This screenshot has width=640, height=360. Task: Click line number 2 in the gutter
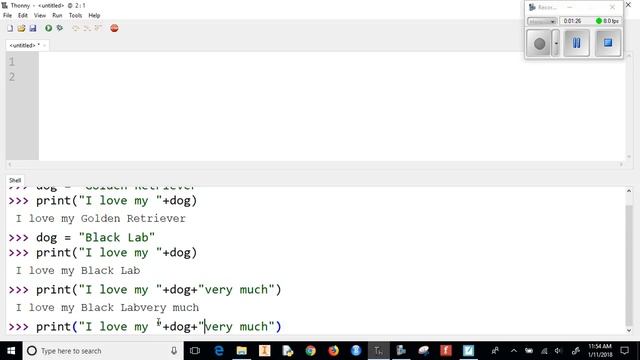12,77
